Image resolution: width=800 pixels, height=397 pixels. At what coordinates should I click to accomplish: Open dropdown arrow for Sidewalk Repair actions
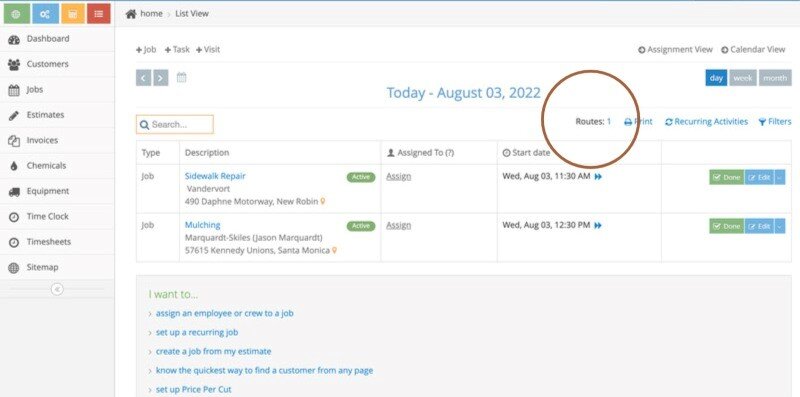[780, 177]
